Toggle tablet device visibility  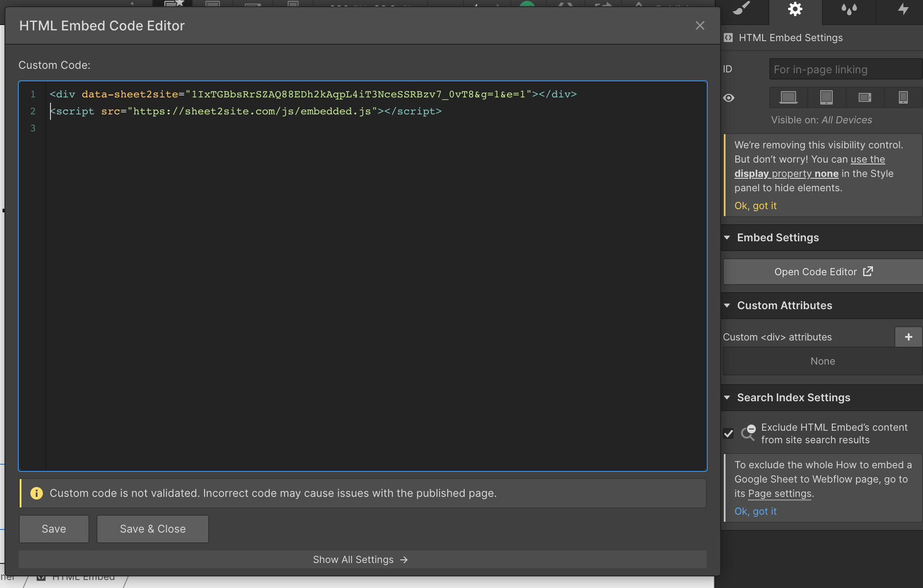pyautogui.click(x=827, y=97)
